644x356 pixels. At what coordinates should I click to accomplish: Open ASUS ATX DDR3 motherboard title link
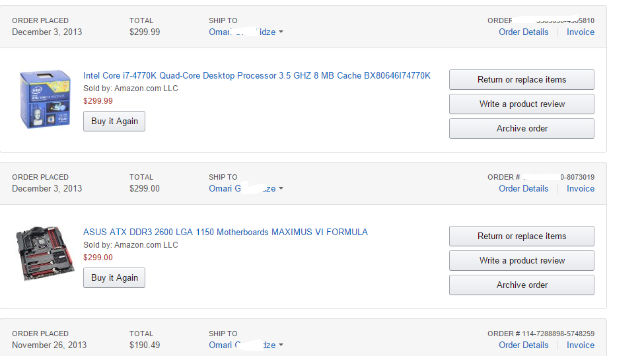[225, 232]
